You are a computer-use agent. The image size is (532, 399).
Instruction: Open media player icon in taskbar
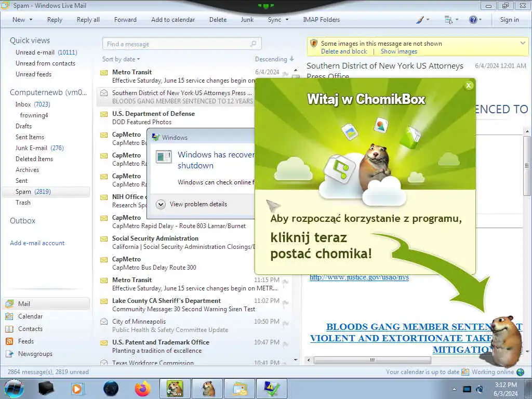(x=77, y=389)
